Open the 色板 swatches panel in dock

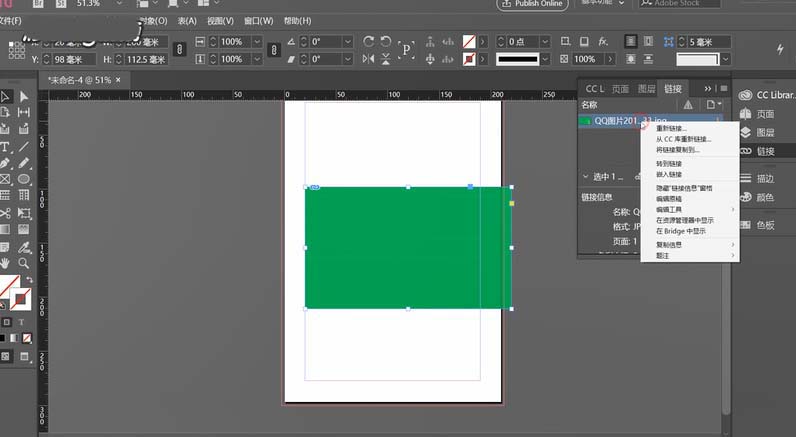coord(758,225)
